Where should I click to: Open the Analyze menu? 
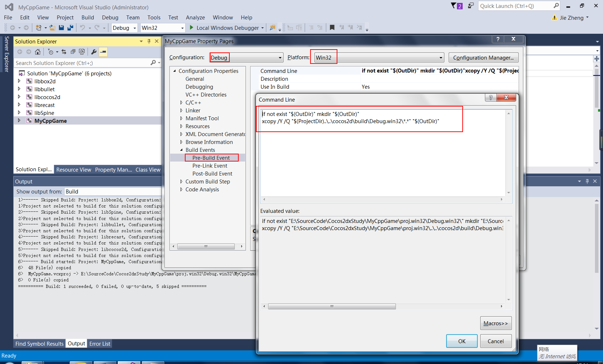(x=195, y=18)
